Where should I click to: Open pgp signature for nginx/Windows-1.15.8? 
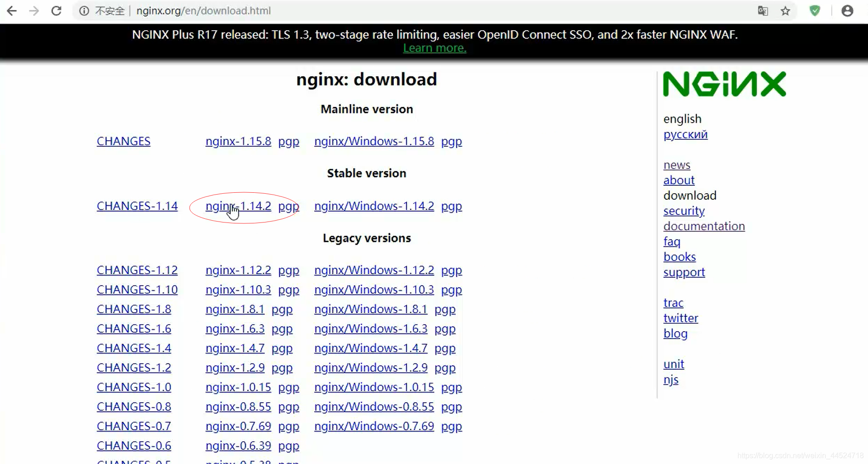pyautogui.click(x=452, y=142)
